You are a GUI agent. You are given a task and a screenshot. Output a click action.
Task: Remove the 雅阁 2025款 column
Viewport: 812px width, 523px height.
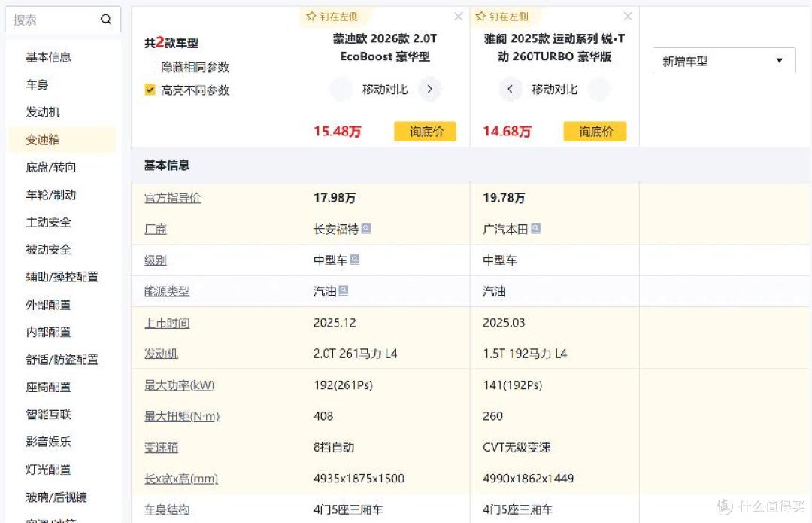click(x=628, y=17)
